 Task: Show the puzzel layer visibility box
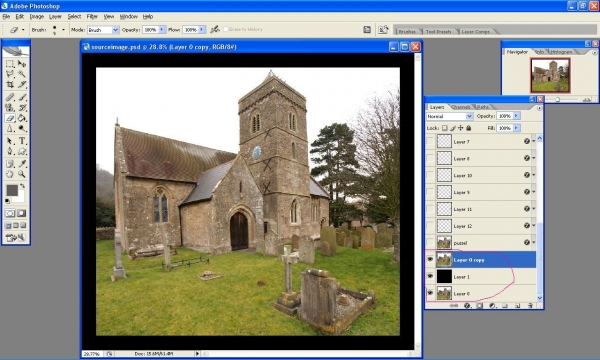coord(430,243)
